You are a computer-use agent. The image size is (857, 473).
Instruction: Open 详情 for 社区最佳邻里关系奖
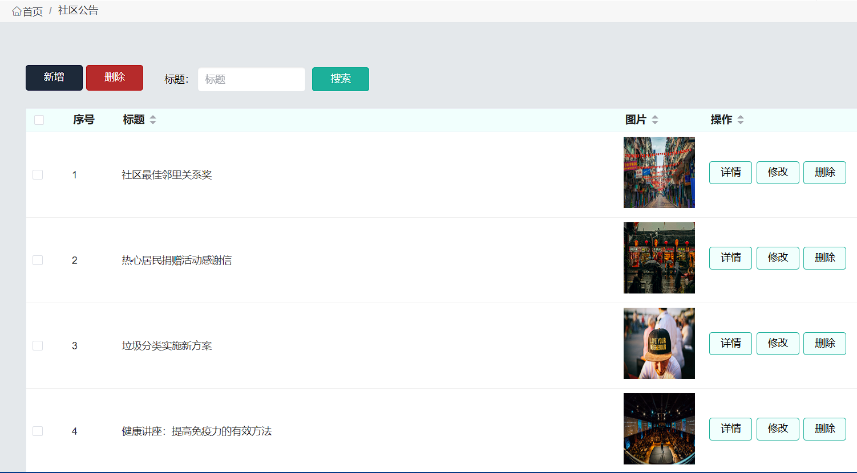pos(730,172)
